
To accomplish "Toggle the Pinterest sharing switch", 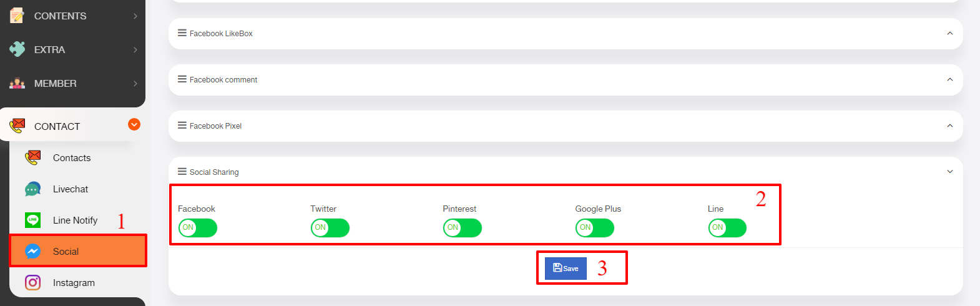I will [x=463, y=228].
